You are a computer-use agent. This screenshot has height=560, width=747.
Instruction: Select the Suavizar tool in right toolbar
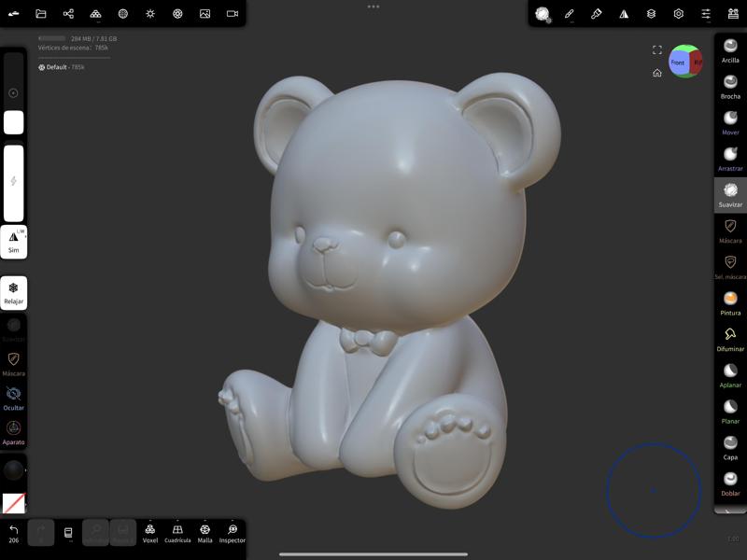click(x=730, y=195)
